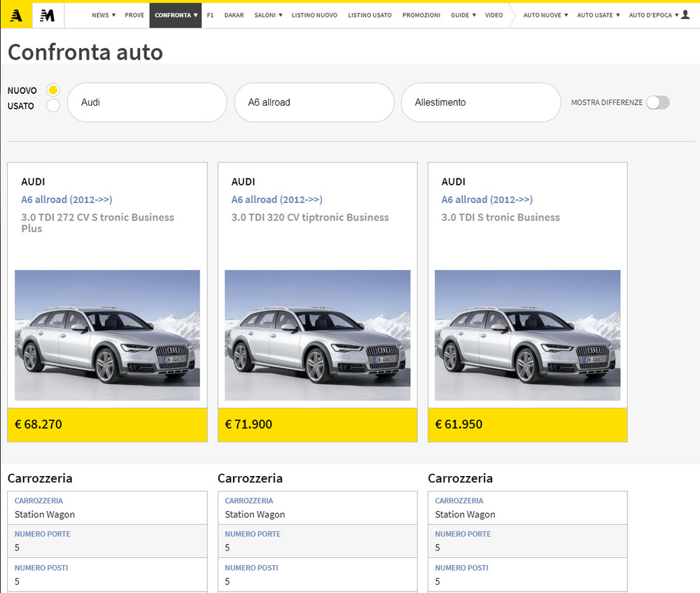The height and width of the screenshot is (593, 700).
Task: Click the 'M' Moto logo icon
Action: tap(48, 15)
